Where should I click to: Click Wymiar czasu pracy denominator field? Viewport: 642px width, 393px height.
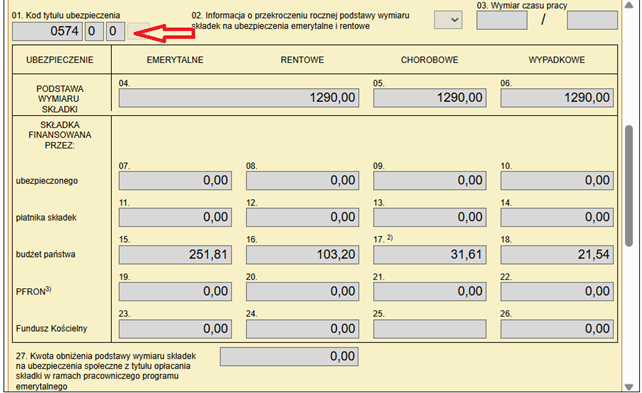point(592,20)
